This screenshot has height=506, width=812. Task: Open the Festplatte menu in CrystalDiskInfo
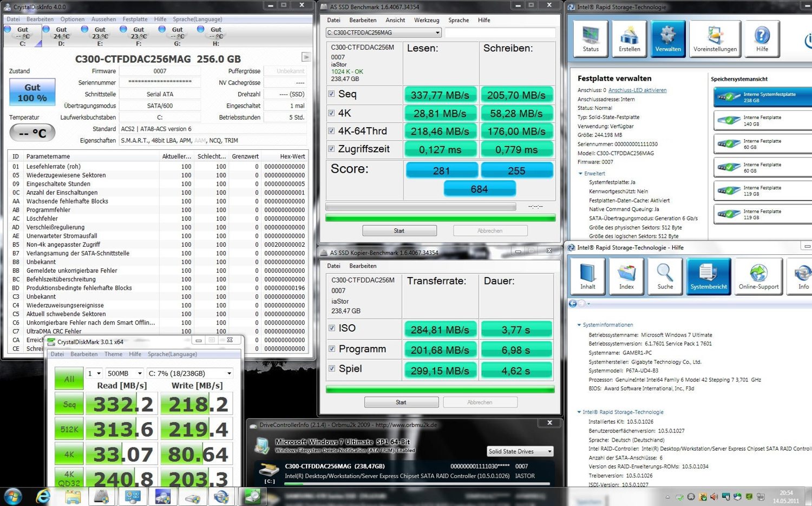pyautogui.click(x=135, y=19)
